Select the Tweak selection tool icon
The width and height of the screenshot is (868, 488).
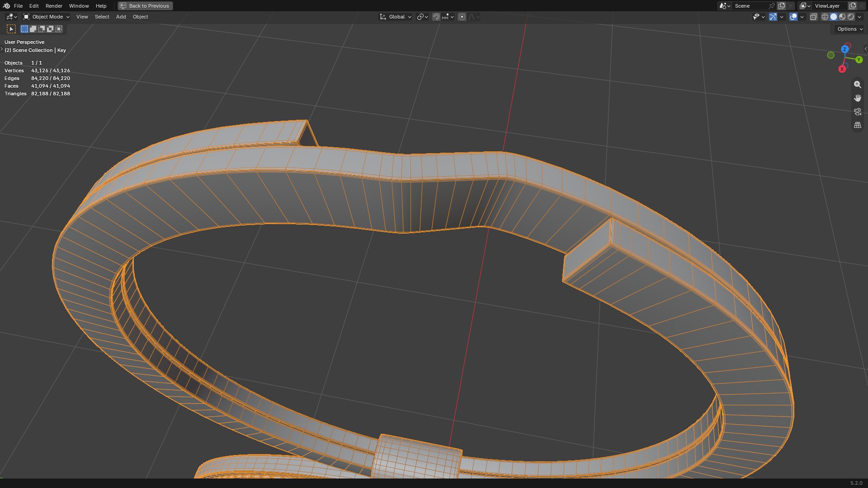(11, 29)
